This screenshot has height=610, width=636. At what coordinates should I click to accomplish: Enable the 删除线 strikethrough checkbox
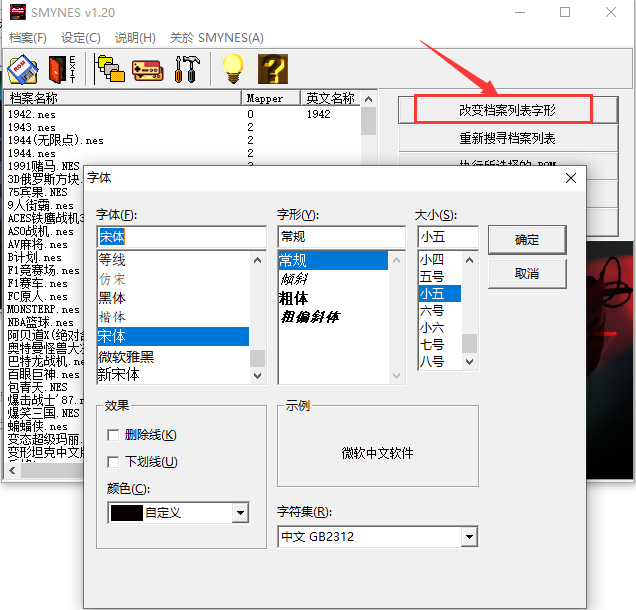point(114,435)
